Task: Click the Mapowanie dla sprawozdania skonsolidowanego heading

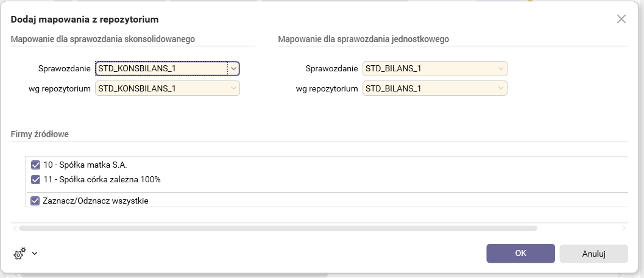Action: tap(102, 39)
